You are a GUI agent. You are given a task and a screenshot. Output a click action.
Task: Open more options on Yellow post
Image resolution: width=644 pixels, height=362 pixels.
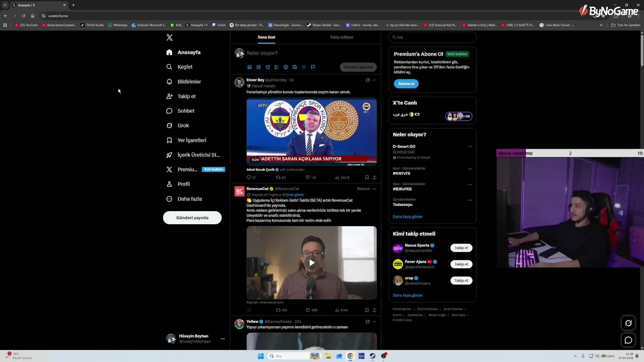[374, 321]
